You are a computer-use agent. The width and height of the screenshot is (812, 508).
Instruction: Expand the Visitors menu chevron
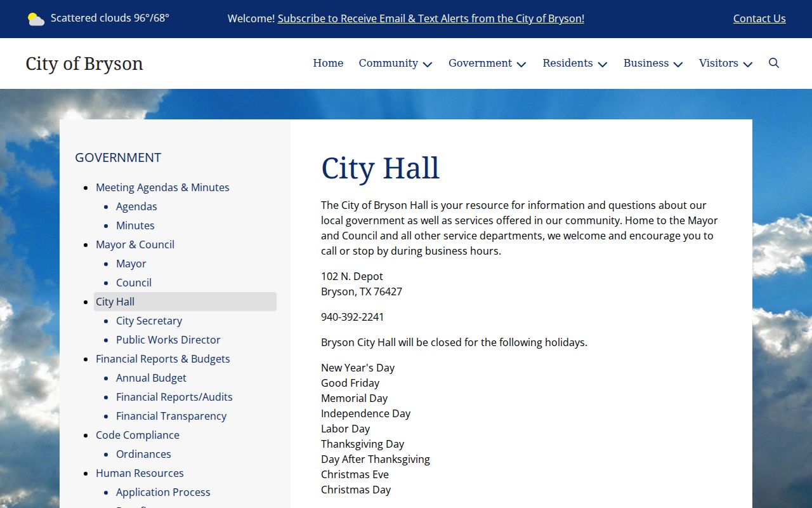(x=748, y=64)
